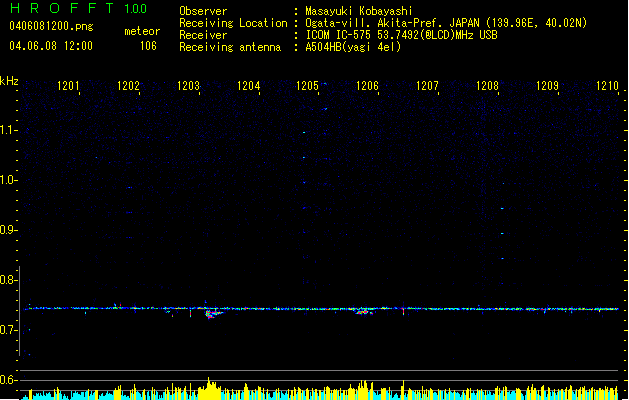Click time axis marker 1205
The width and height of the screenshot is (629, 400).
[x=307, y=86]
